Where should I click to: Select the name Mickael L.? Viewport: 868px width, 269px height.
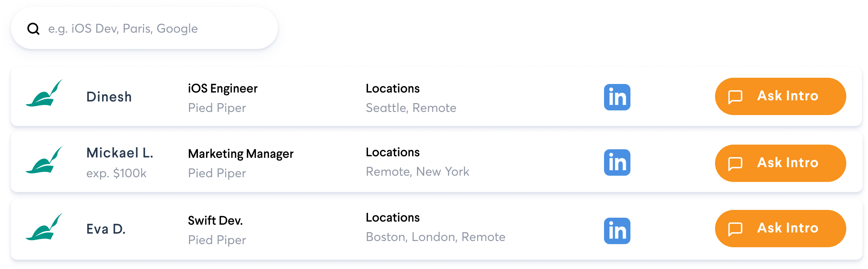[120, 153]
